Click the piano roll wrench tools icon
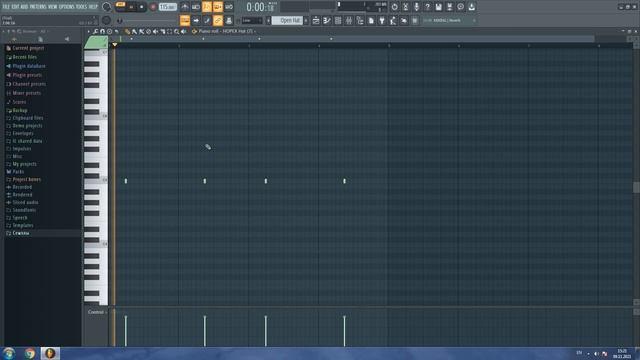The width and height of the screenshot is (640, 360). click(x=96, y=31)
